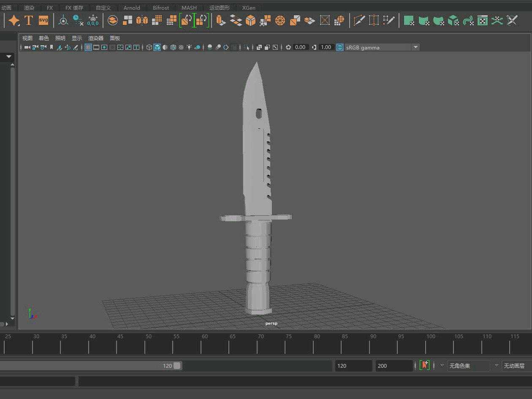This screenshot has width=532, height=399.
Task: Toggle the auto keyframe red key icon
Action: 424,366
